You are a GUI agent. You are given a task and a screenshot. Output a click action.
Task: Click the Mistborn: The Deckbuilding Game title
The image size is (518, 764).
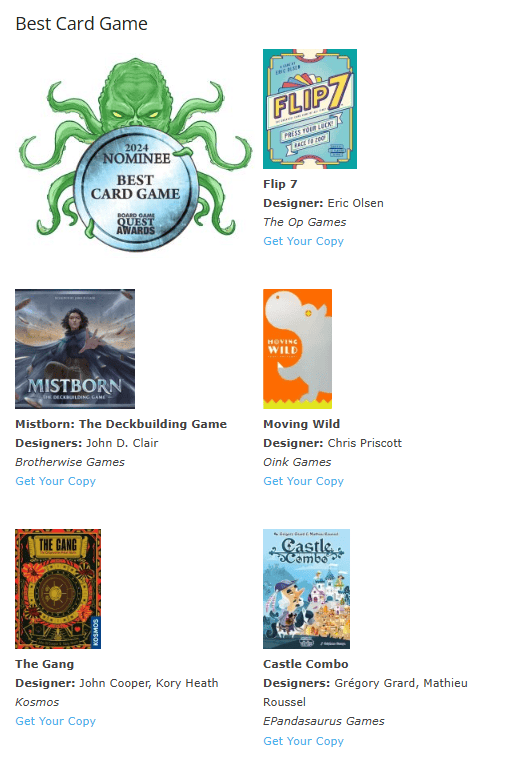tap(121, 424)
